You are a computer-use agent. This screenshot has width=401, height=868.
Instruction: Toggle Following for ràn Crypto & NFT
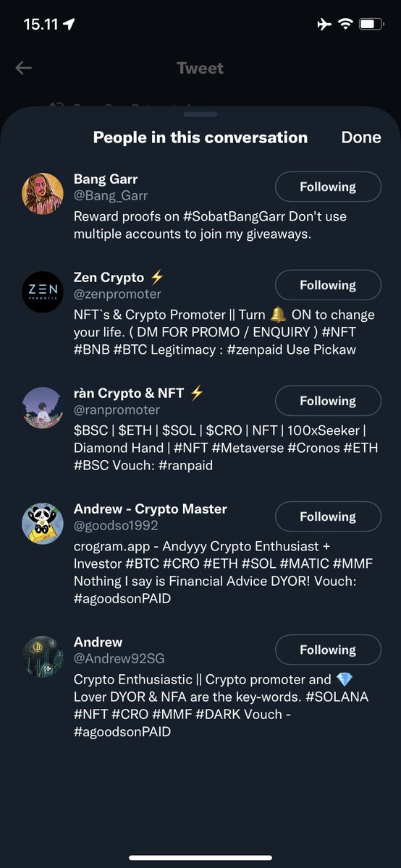point(328,401)
